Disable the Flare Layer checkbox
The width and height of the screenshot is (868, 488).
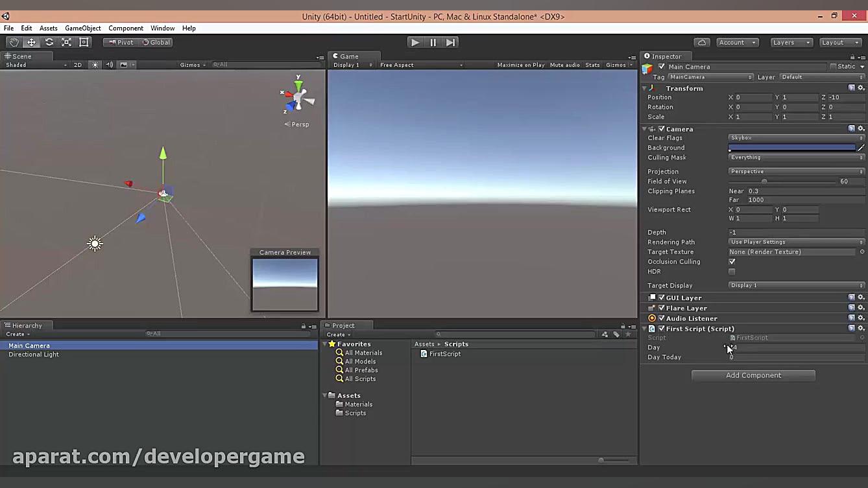(x=662, y=308)
